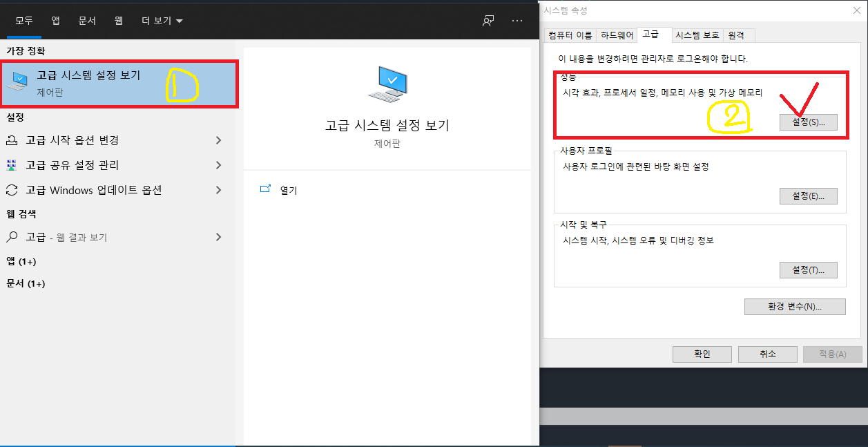Expand the 문서 (1+) results group
The width and height of the screenshot is (868, 447).
coord(26,283)
